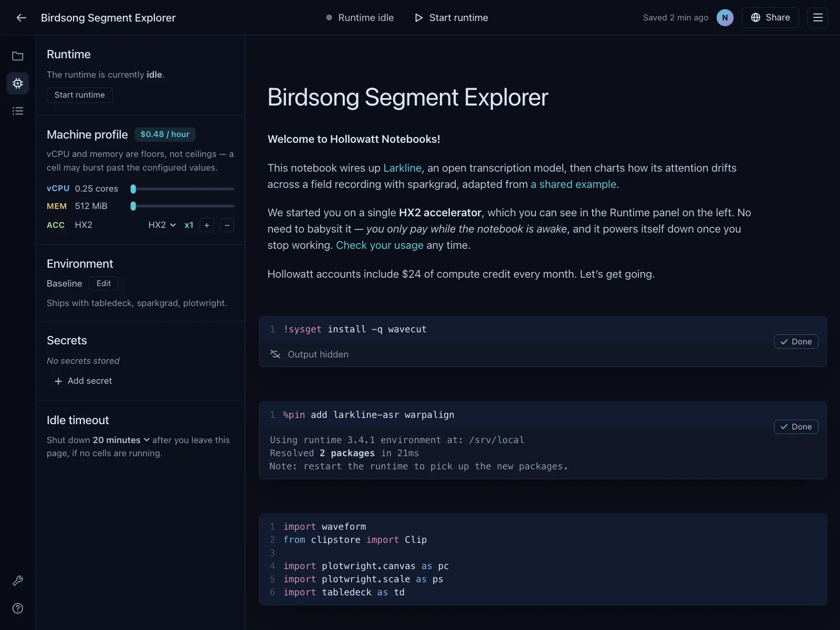Screen dimensions: 840x630
Task: Click the Machine profile heading
Action: click(x=87, y=134)
